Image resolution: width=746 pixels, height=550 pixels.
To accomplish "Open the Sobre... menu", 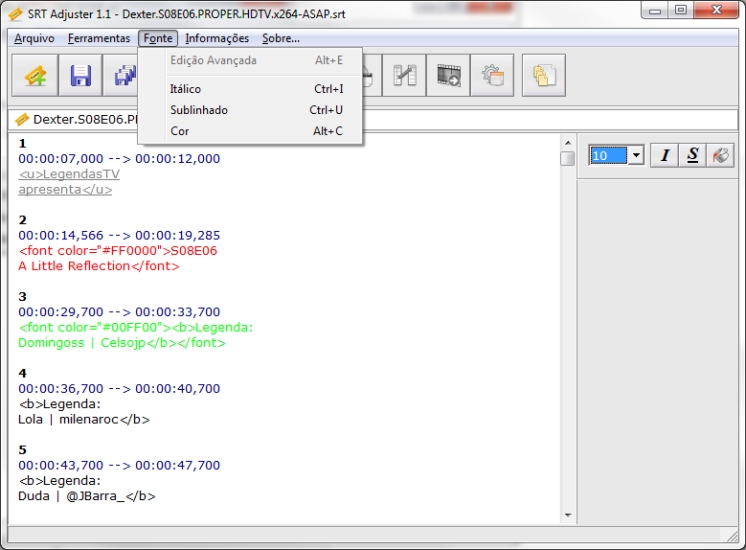I will (281, 38).
